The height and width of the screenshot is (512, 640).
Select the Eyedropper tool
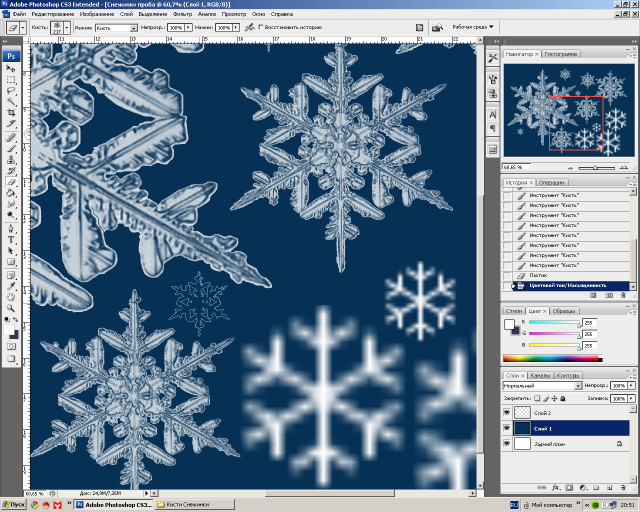tap(11, 286)
